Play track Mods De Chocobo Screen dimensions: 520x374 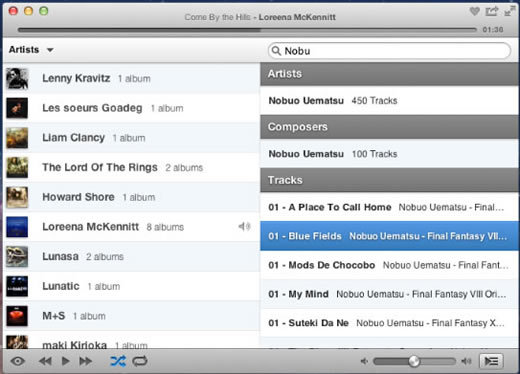coord(389,265)
